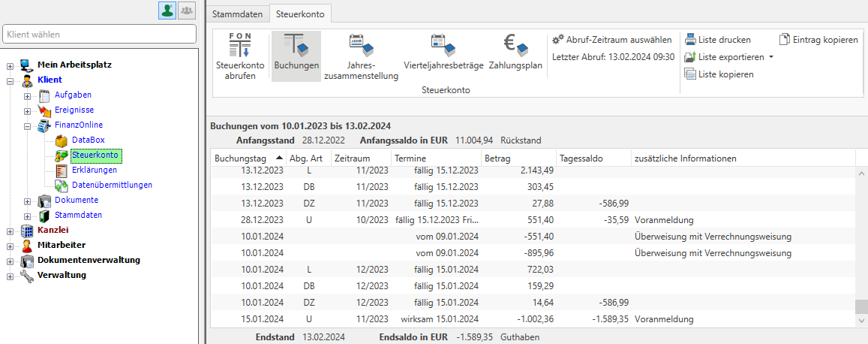Image resolution: width=868 pixels, height=344 pixels.
Task: Click the Steuerkonto abrufen icon
Action: (239, 47)
